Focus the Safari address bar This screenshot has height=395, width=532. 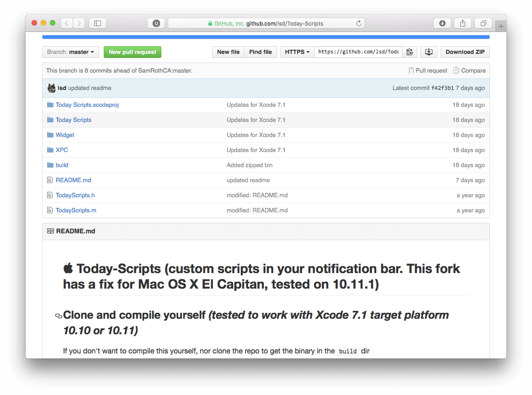coord(266,23)
